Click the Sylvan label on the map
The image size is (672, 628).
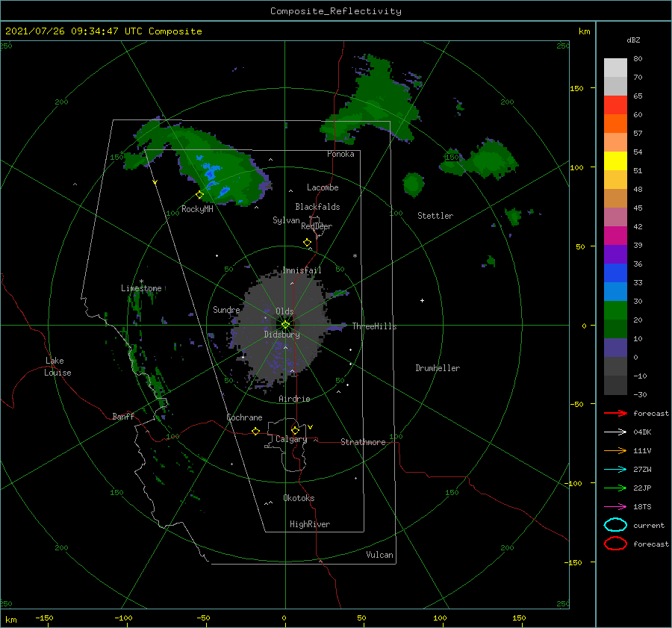pos(286,220)
